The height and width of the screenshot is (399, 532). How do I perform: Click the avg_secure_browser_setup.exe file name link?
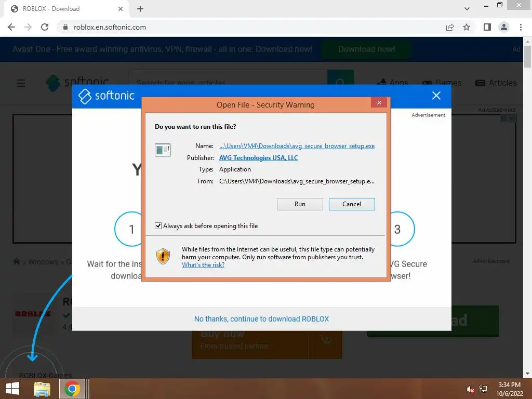297,146
